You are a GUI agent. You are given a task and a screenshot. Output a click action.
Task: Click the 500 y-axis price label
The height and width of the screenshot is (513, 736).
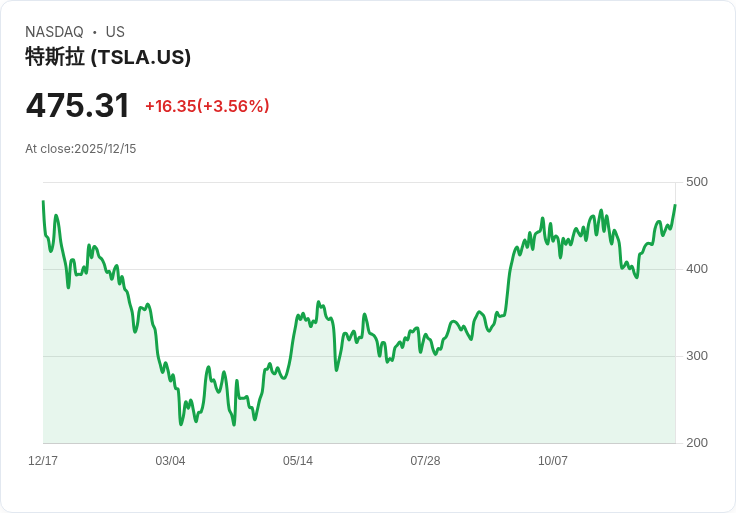tap(697, 182)
